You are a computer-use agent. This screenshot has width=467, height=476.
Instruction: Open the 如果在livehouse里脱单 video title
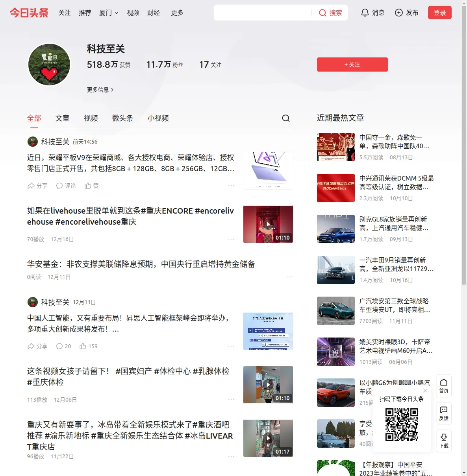(x=131, y=216)
